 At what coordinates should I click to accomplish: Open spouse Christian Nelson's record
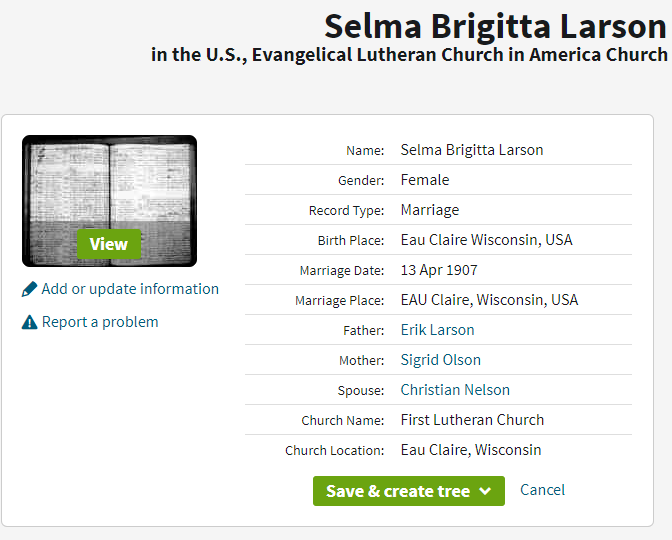pos(455,390)
